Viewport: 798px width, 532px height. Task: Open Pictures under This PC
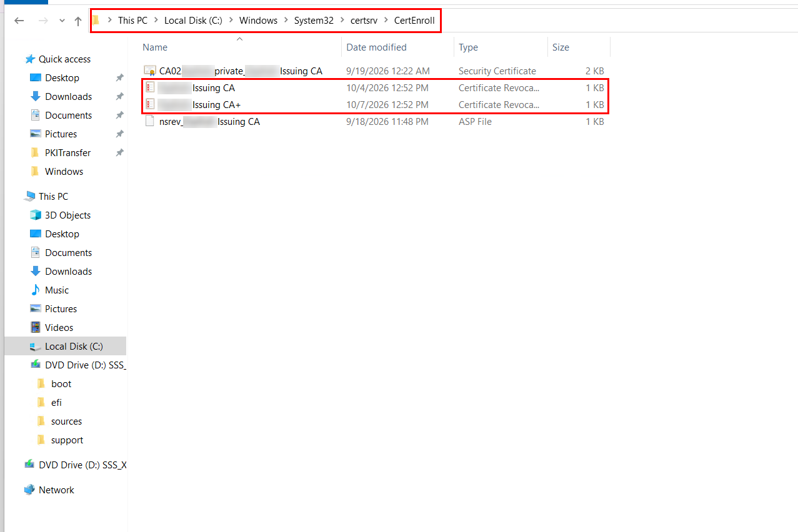pyautogui.click(x=61, y=309)
